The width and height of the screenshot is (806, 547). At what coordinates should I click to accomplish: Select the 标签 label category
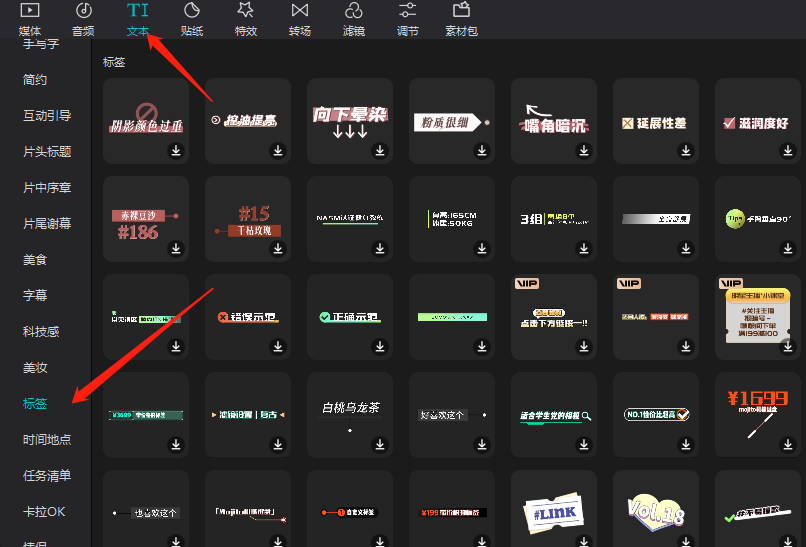(x=35, y=404)
